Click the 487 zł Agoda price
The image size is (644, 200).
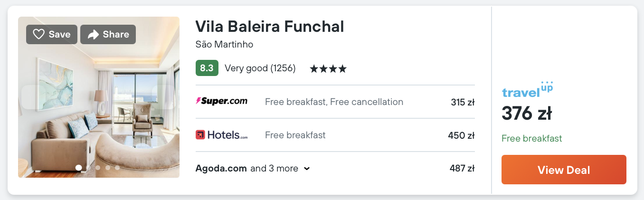[462, 169]
